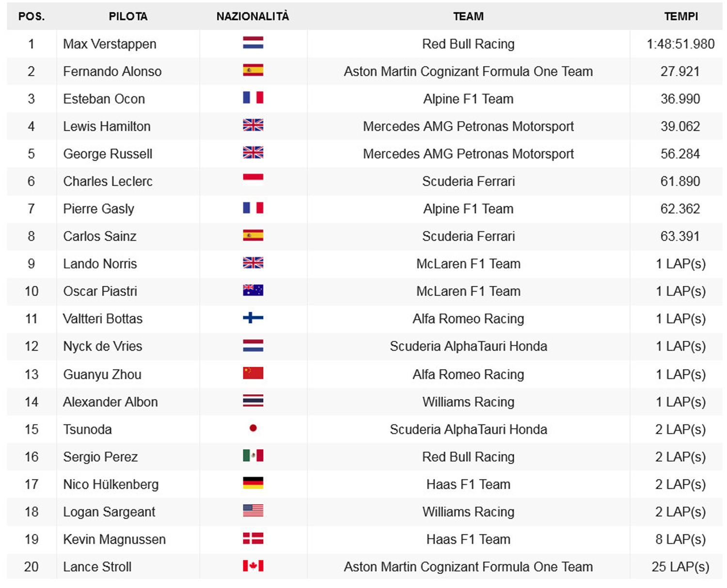This screenshot has width=727, height=588.
Task: Click the Denmark flag beside Kevin Magnussen
Action: point(253,538)
